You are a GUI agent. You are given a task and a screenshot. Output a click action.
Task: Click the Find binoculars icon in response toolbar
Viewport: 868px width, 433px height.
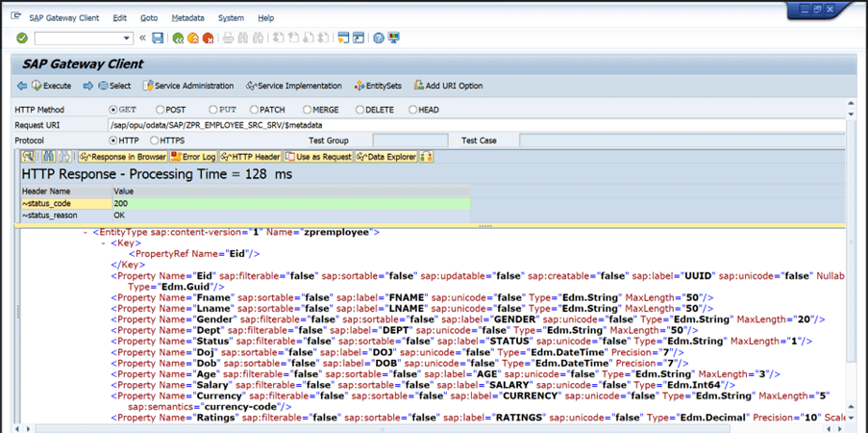[49, 157]
